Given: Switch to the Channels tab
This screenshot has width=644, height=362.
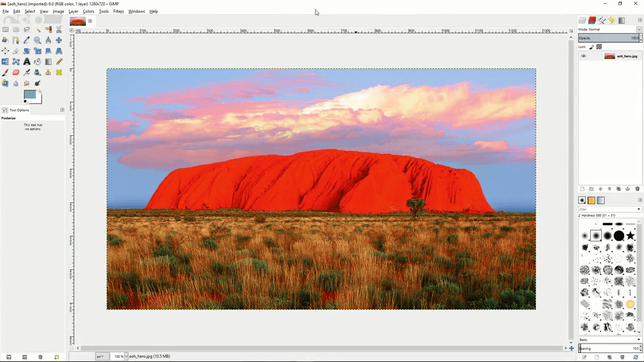Looking at the screenshot, I should [x=592, y=20].
